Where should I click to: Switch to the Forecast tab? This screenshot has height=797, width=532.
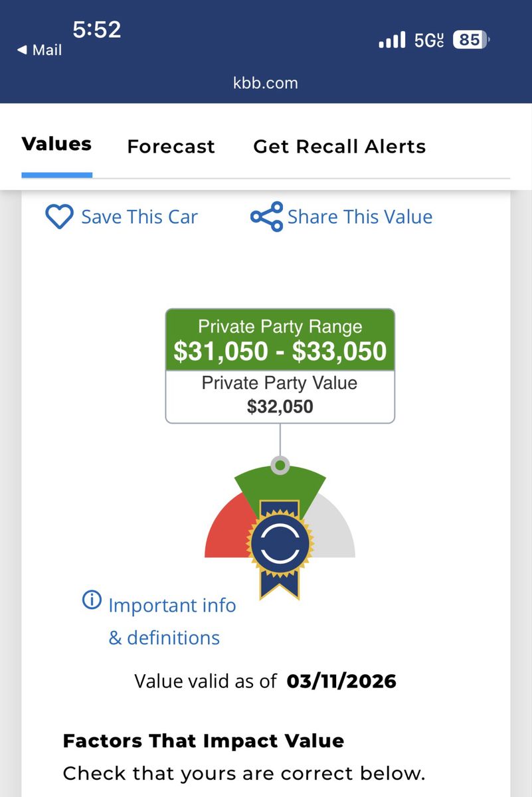171,146
